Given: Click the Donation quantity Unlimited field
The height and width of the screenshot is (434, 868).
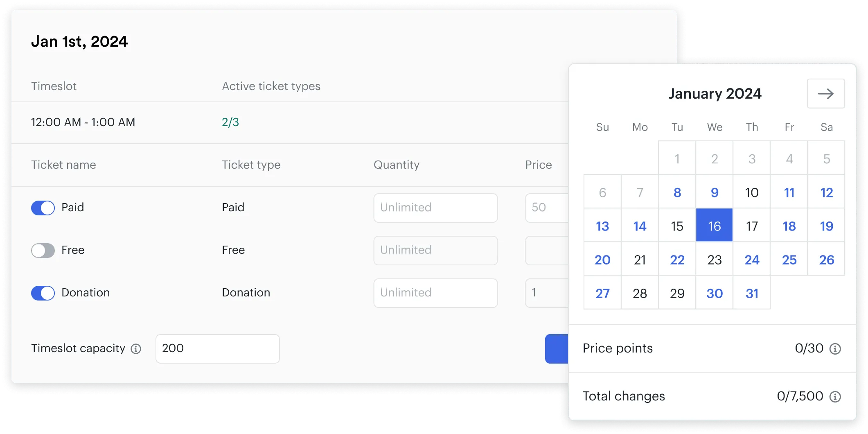Looking at the screenshot, I should pos(435,293).
